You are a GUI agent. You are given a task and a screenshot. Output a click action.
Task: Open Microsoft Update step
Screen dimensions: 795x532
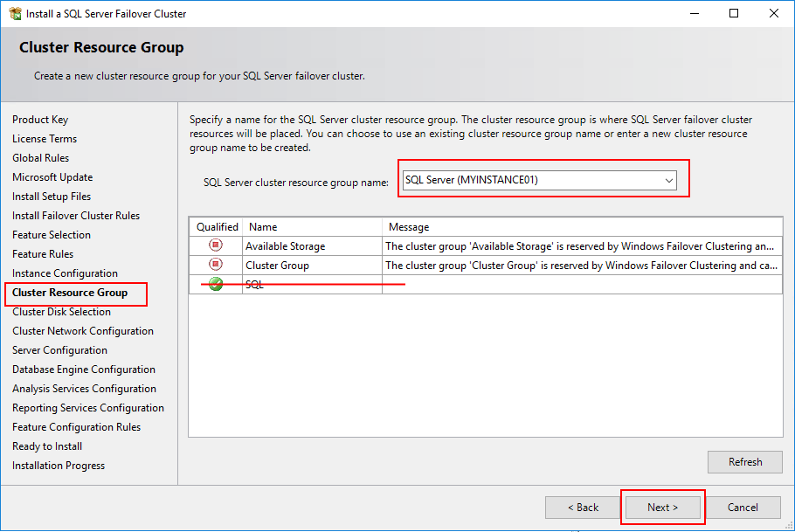click(52, 177)
